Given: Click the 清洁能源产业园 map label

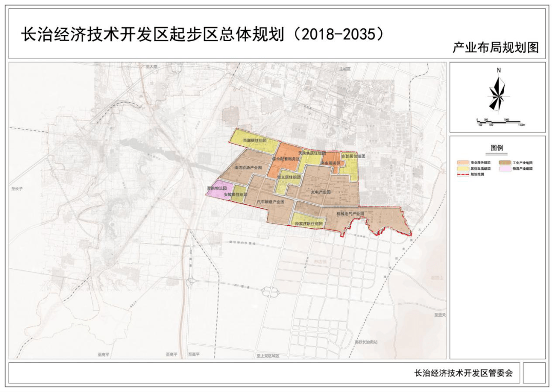Looking at the screenshot, I should click(x=248, y=167).
